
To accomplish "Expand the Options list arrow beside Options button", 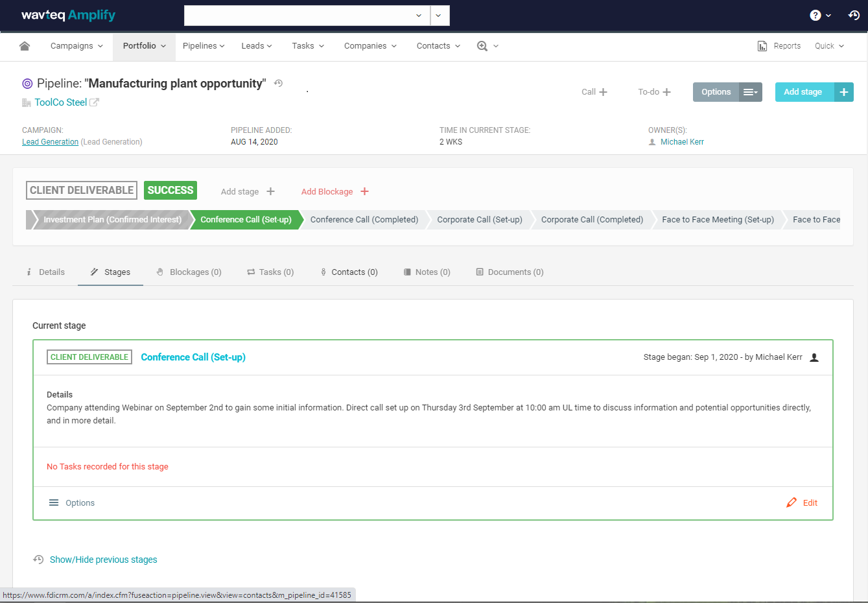I will [751, 91].
